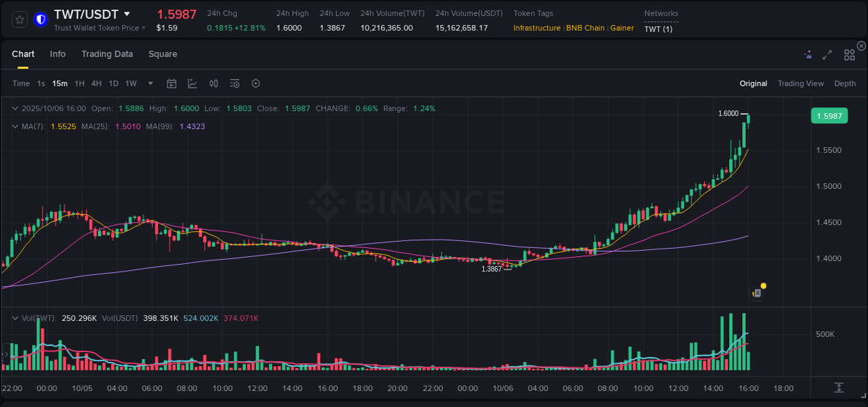Open the BNB Chain token tag
This screenshot has width=868, height=407.
pos(585,28)
